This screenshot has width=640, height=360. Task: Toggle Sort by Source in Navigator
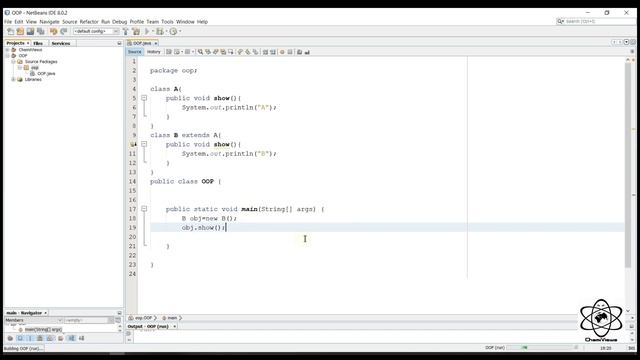coord(81,338)
